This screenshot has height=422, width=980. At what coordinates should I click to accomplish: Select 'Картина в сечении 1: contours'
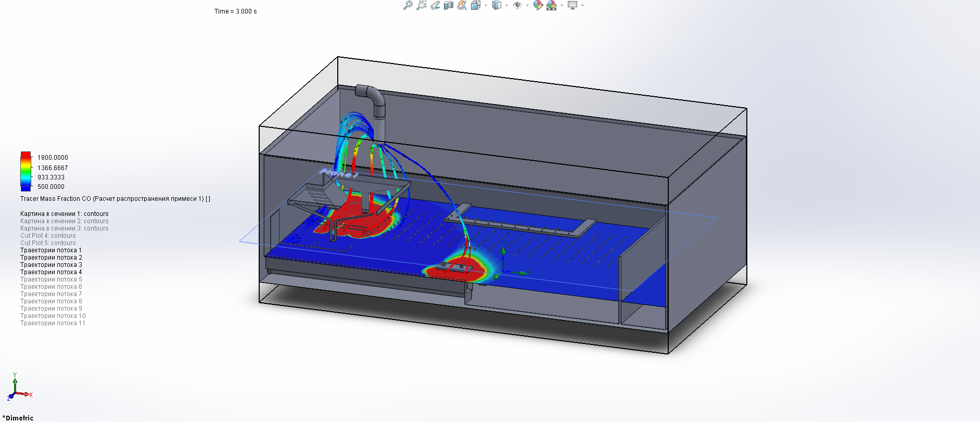[x=65, y=214]
